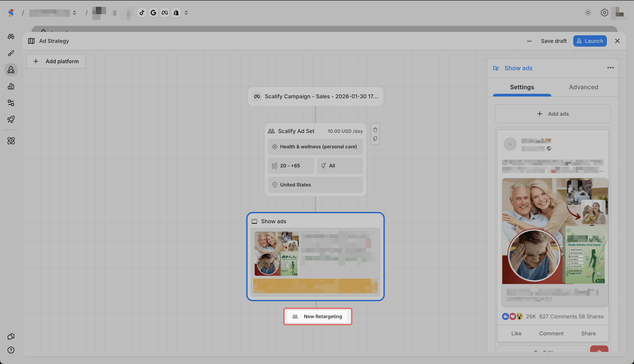
Task: Select the ad thumbnail in Show ads node
Action: click(276, 253)
